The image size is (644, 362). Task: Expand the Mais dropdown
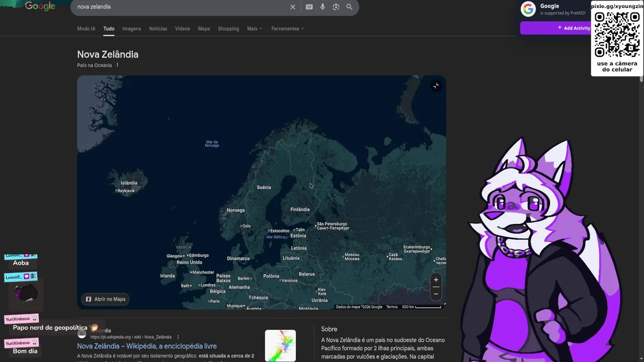[x=255, y=29]
